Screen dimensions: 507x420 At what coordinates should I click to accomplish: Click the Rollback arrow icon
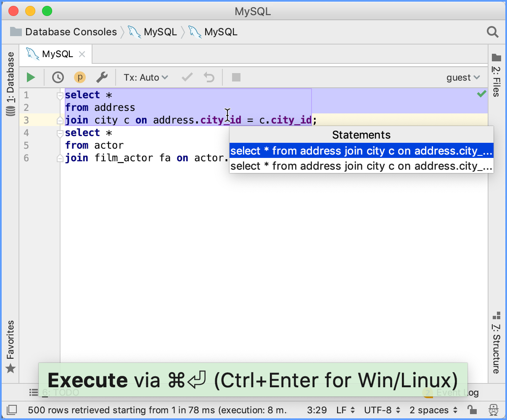pyautogui.click(x=209, y=77)
